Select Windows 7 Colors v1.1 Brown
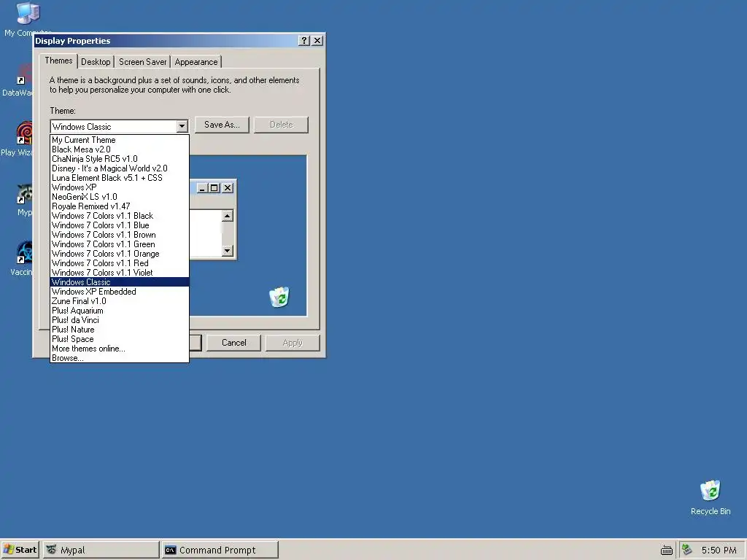The height and width of the screenshot is (560, 747). click(120, 235)
